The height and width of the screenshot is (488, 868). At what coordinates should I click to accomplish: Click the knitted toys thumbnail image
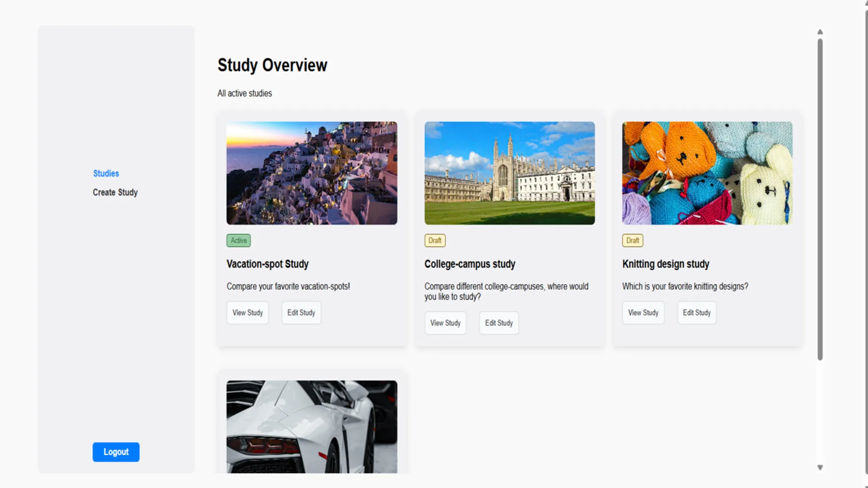coord(707,173)
